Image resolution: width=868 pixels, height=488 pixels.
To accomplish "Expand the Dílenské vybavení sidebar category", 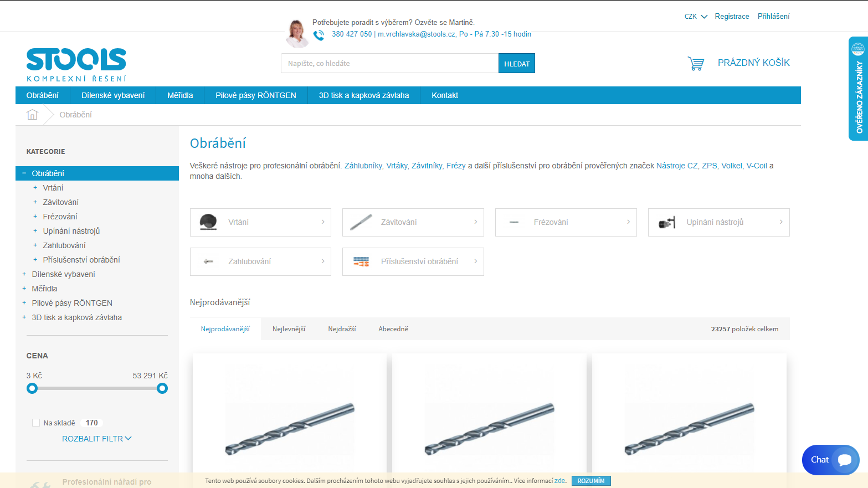I will 24,274.
